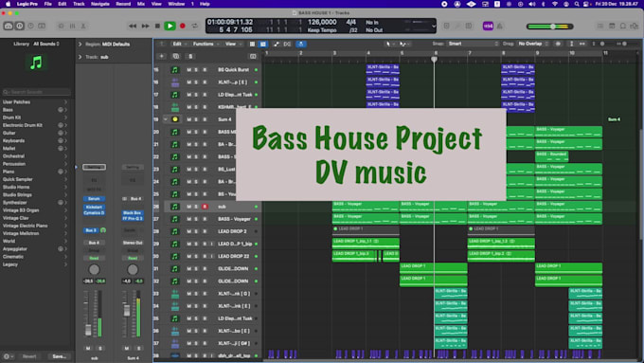Open the Mix menu
Viewport: 644px width, 363px height.
click(x=141, y=4)
